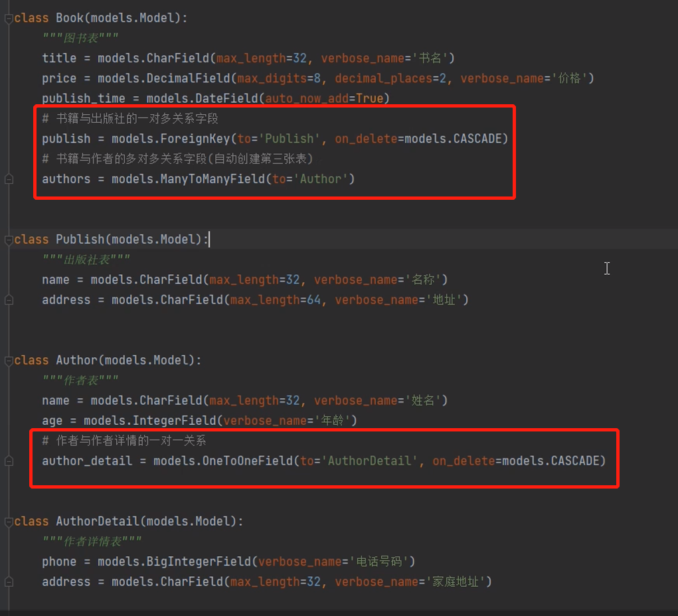Click the string 'AuthorDetail' in OneToOneField
678x616 pixels.
pyautogui.click(x=370, y=461)
